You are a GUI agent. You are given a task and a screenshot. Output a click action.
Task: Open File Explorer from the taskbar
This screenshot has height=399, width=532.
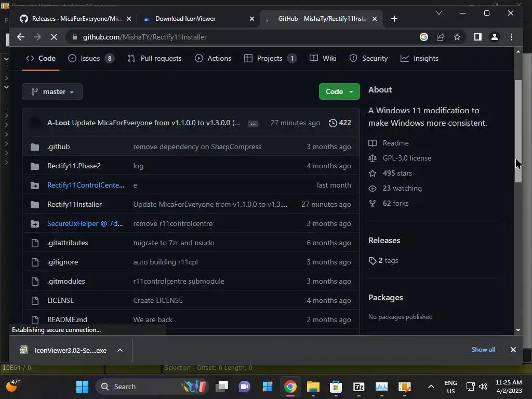tap(313, 387)
